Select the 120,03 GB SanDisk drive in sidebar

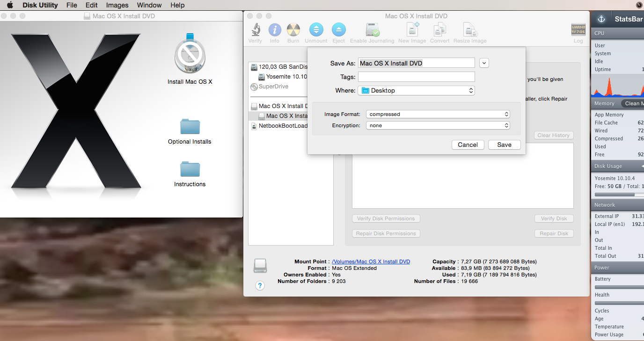[x=279, y=67]
